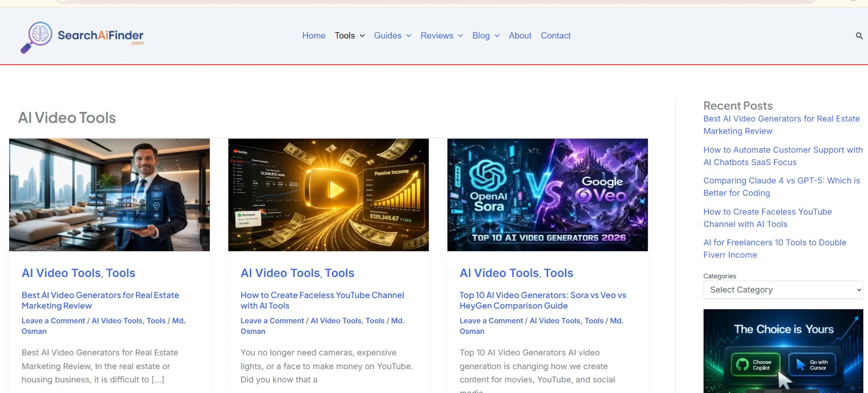Click the 'Recent Posts' sidebar heading
This screenshot has height=393, width=868.
738,106
